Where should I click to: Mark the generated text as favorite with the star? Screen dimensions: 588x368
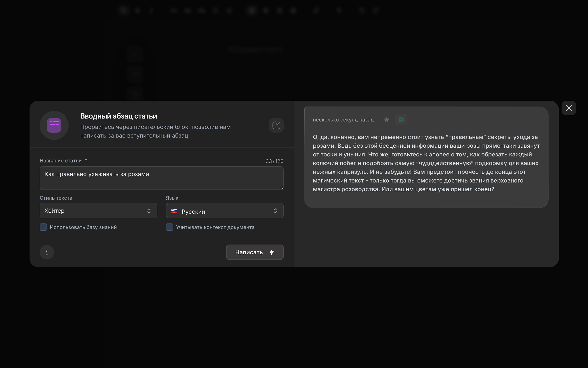(x=386, y=119)
